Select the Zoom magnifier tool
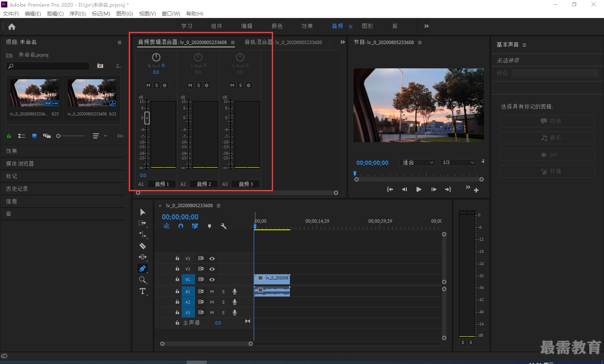604x364 pixels. [x=143, y=280]
